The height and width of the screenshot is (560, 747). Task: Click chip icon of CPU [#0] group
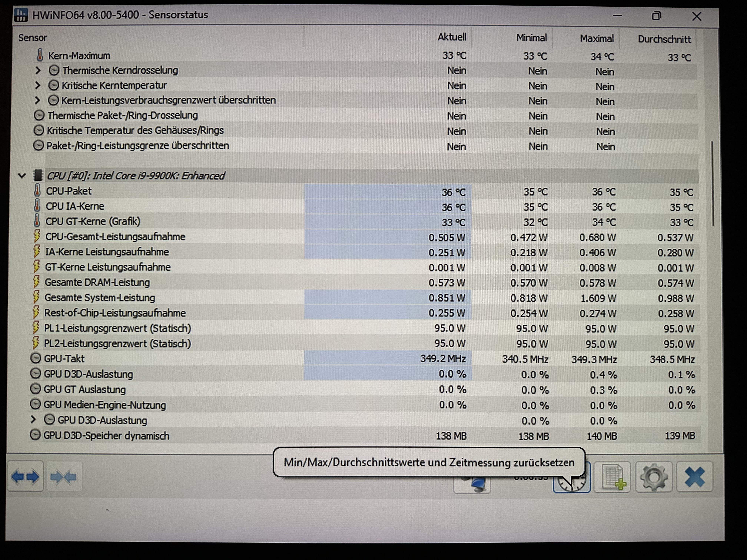click(38, 175)
